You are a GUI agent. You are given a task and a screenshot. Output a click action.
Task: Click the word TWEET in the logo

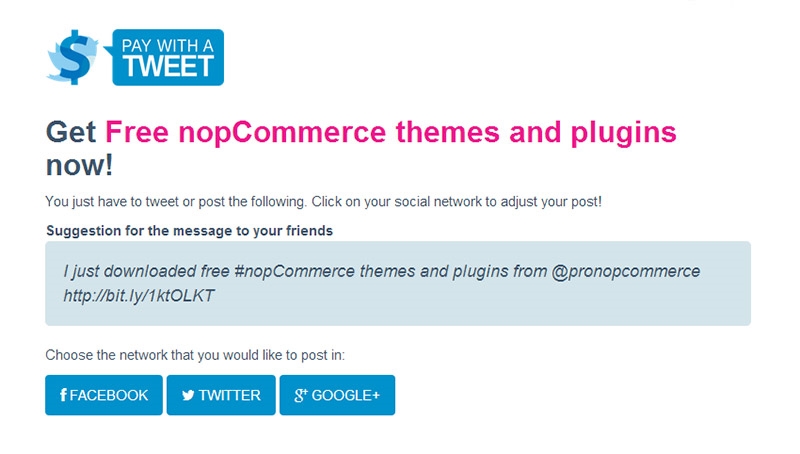point(168,66)
